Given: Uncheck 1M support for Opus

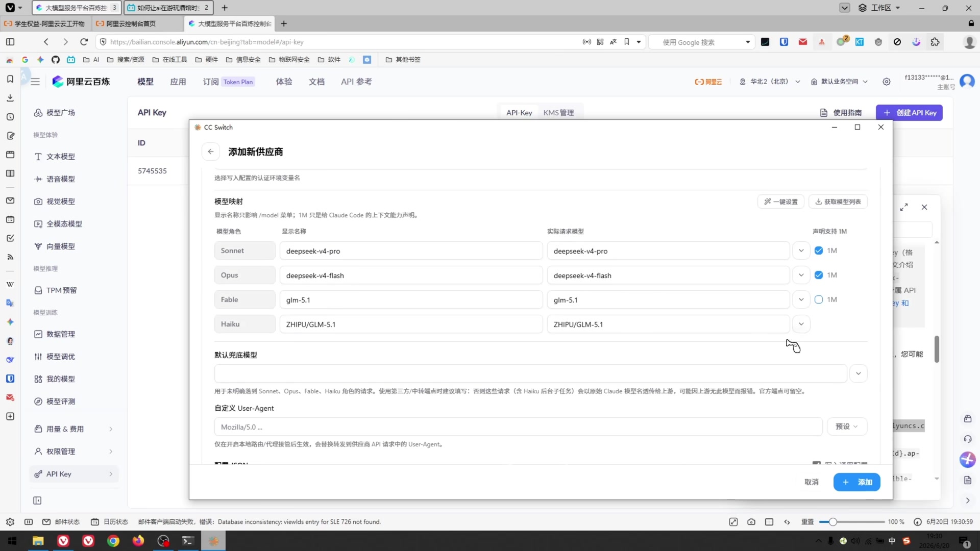Looking at the screenshot, I should coord(819,275).
